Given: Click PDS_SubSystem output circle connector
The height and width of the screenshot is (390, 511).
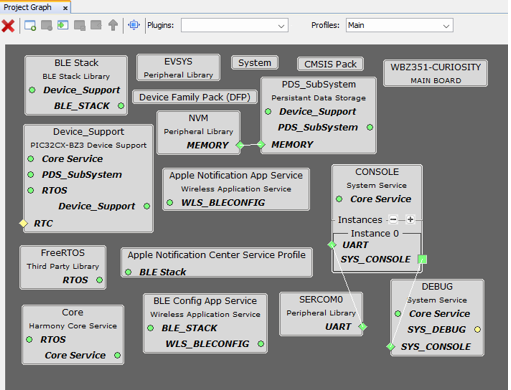Looking at the screenshot, I should pos(370,127).
